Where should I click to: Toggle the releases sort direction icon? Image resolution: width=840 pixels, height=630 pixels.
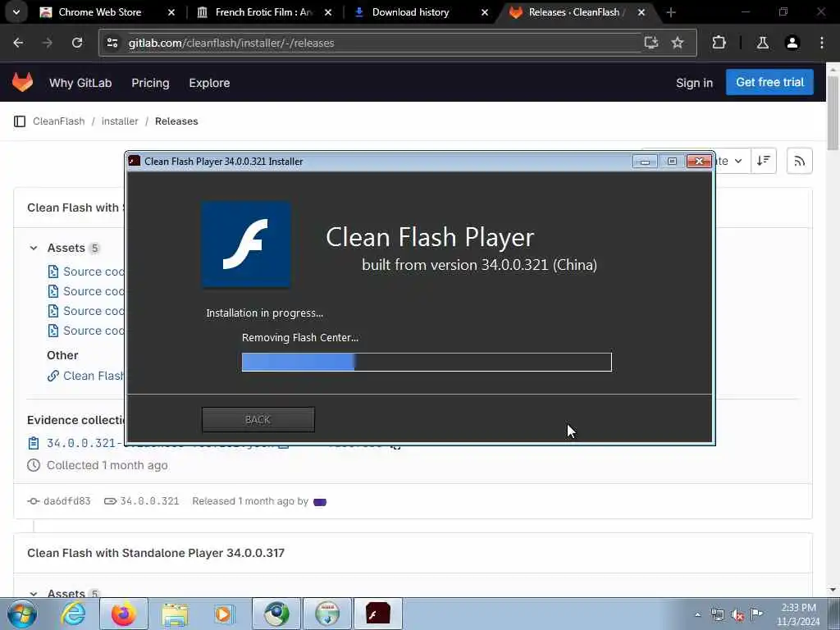764,161
